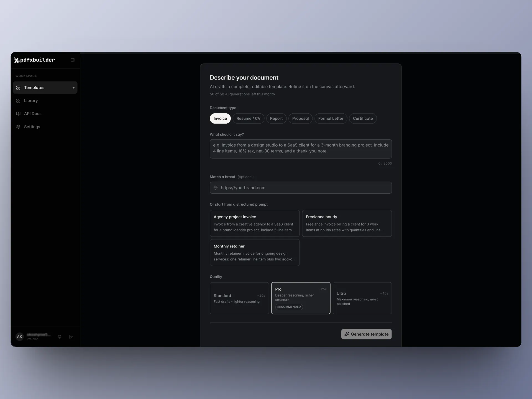The image size is (532, 399).
Task: Use the Agency project invoice prompt
Action: coord(255,223)
